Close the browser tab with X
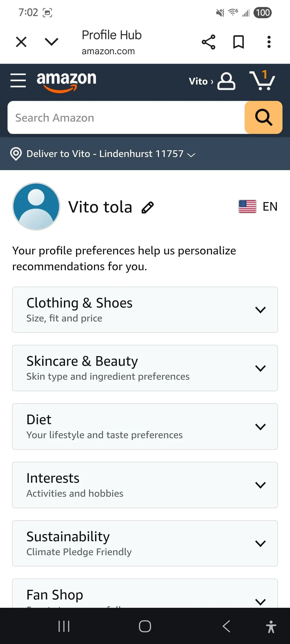The height and width of the screenshot is (644, 290). (21, 42)
